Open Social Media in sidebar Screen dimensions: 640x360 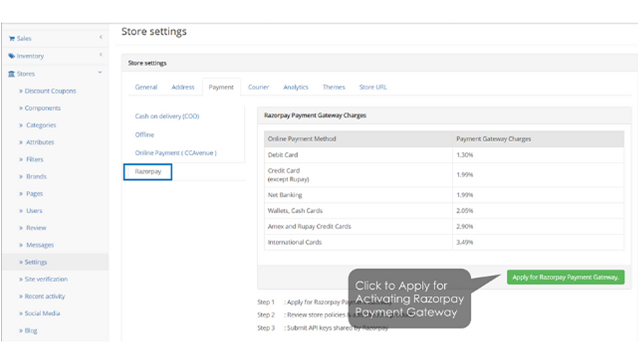pyautogui.click(x=42, y=313)
